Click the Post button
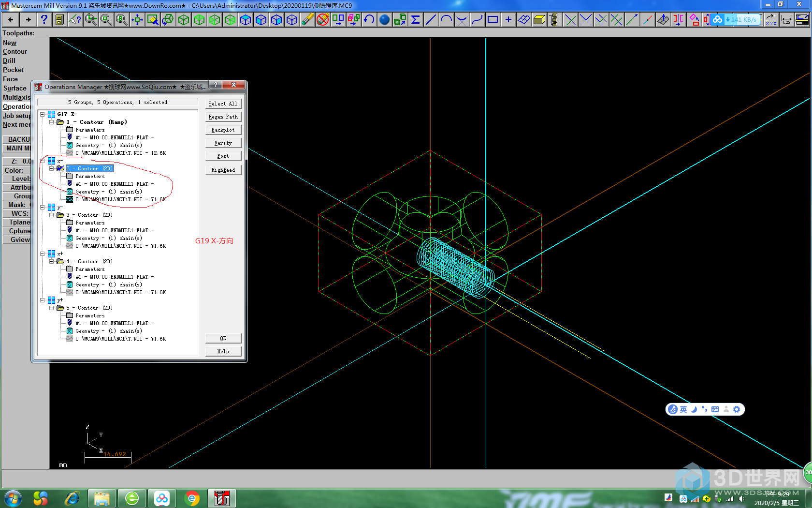This screenshot has height=508, width=812. click(223, 156)
